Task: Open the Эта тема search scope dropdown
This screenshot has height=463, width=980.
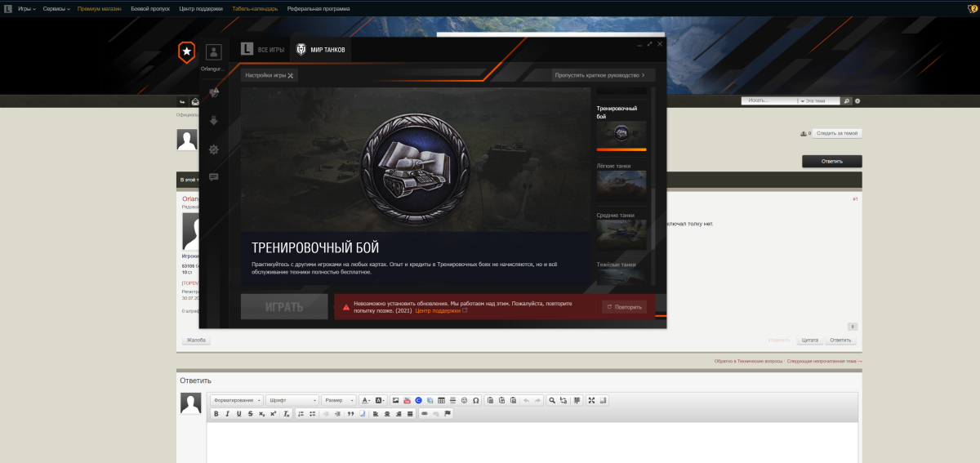Action: click(x=818, y=100)
